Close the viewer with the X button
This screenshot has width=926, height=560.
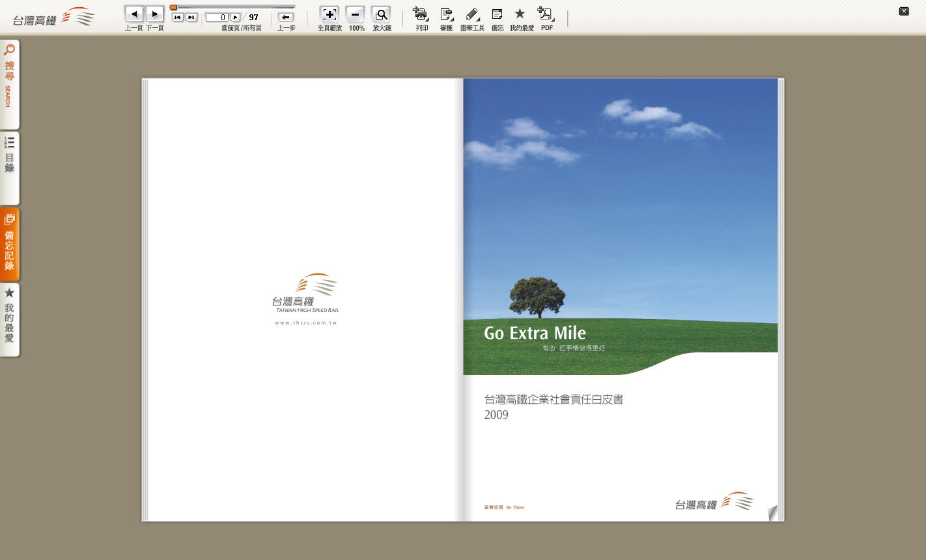pos(904,11)
